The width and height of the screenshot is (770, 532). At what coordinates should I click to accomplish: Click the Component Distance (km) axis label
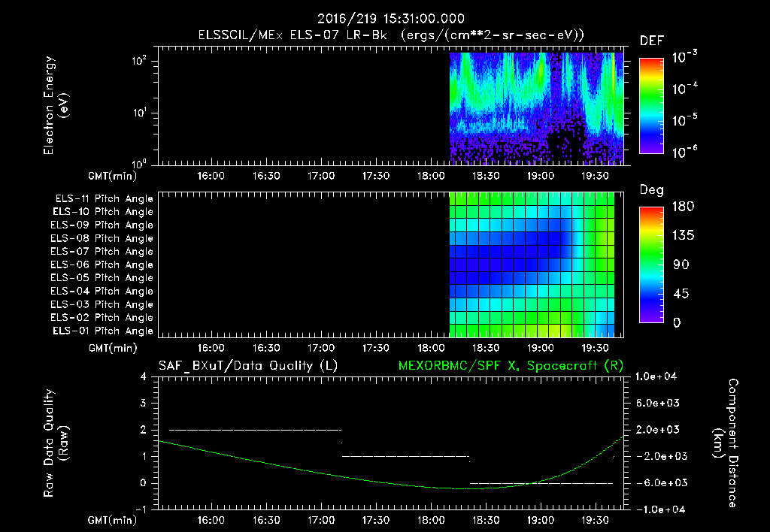(x=726, y=443)
